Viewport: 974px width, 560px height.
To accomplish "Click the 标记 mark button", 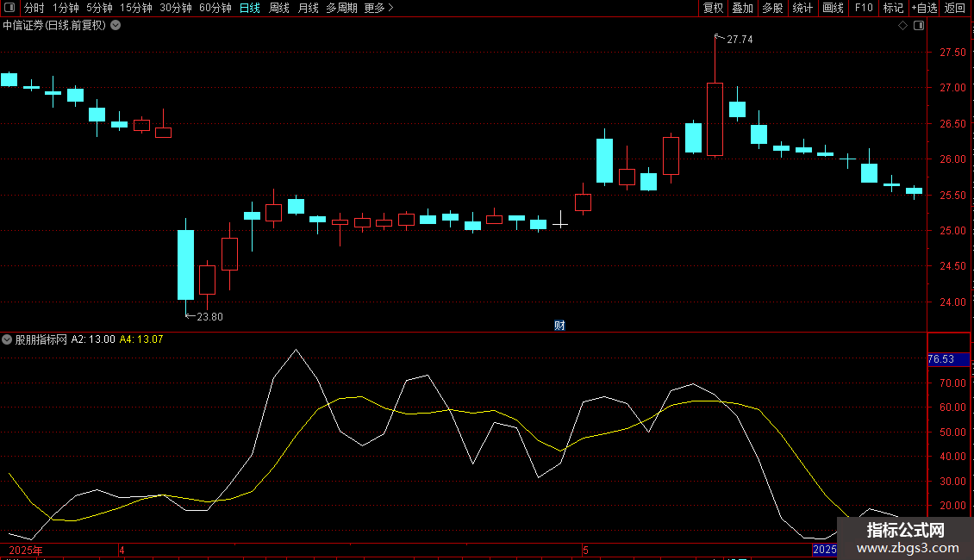I will [893, 8].
